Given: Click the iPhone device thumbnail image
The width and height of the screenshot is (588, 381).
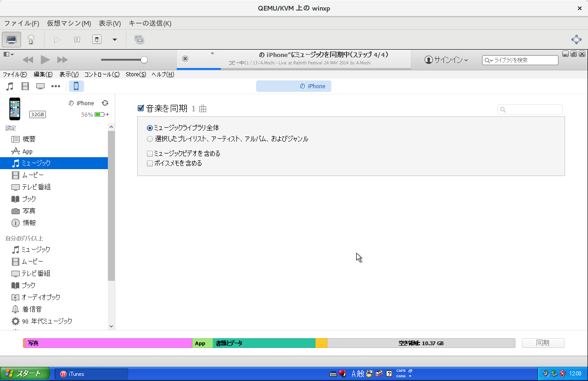Looking at the screenshot, I should tap(15, 109).
